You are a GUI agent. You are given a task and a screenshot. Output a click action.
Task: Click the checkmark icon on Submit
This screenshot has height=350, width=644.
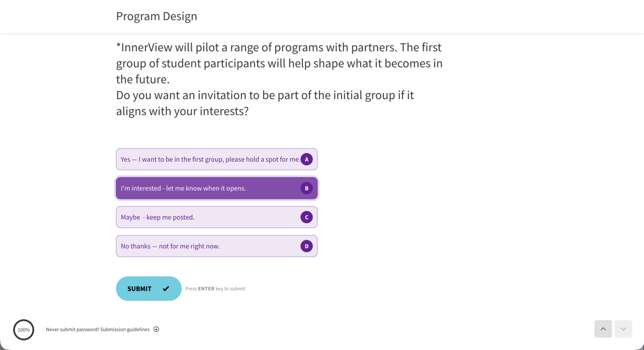pyautogui.click(x=166, y=289)
